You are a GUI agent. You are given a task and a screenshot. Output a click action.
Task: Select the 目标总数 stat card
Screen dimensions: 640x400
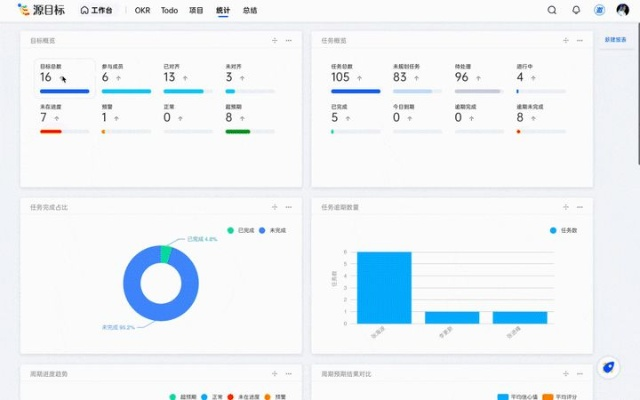coord(65,77)
